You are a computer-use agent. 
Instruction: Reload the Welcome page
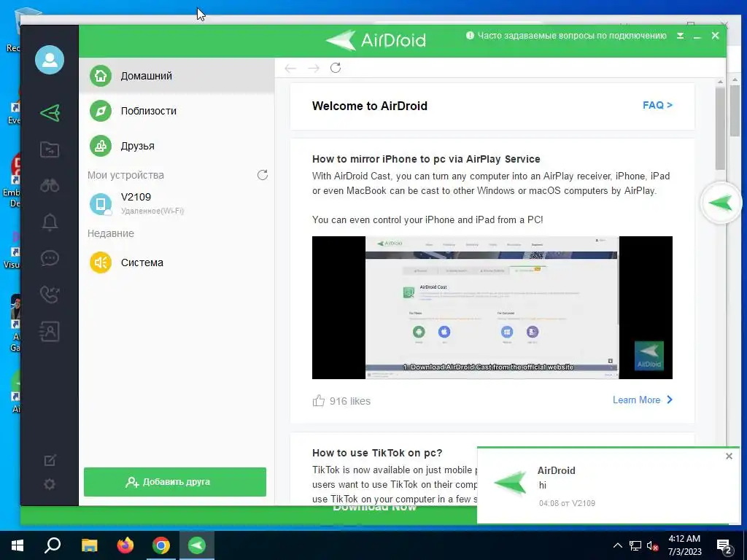pyautogui.click(x=336, y=68)
